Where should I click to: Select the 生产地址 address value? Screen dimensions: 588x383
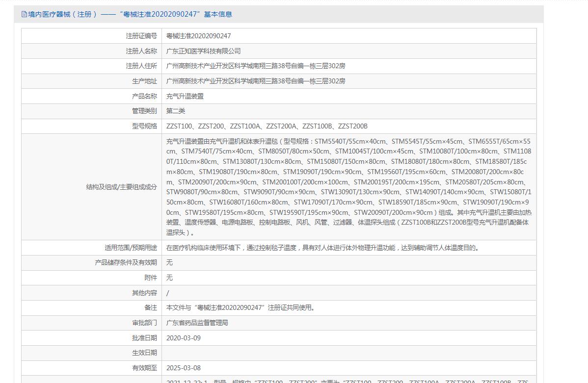tap(256, 81)
